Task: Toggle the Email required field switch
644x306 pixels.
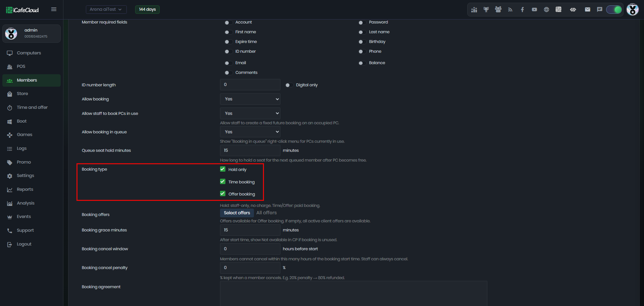Action: (x=228, y=63)
